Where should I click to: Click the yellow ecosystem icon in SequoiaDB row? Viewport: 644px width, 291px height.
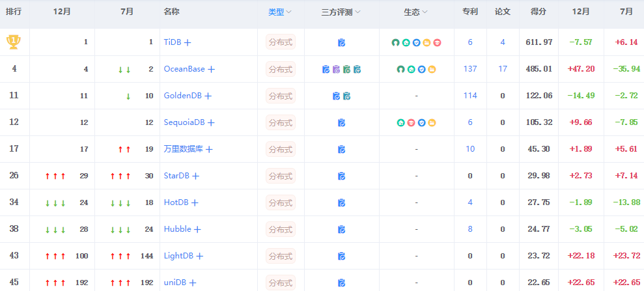[x=432, y=122]
